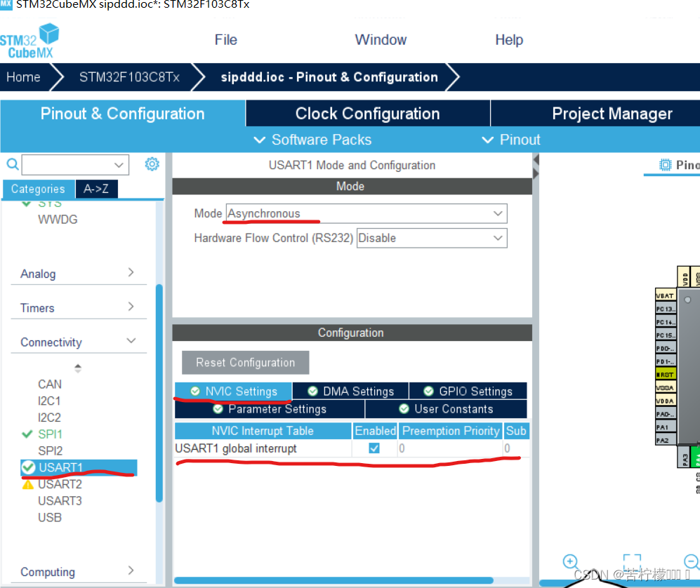The image size is (700, 588).
Task: Click the VBAT pin on the chip
Action: tap(665, 295)
